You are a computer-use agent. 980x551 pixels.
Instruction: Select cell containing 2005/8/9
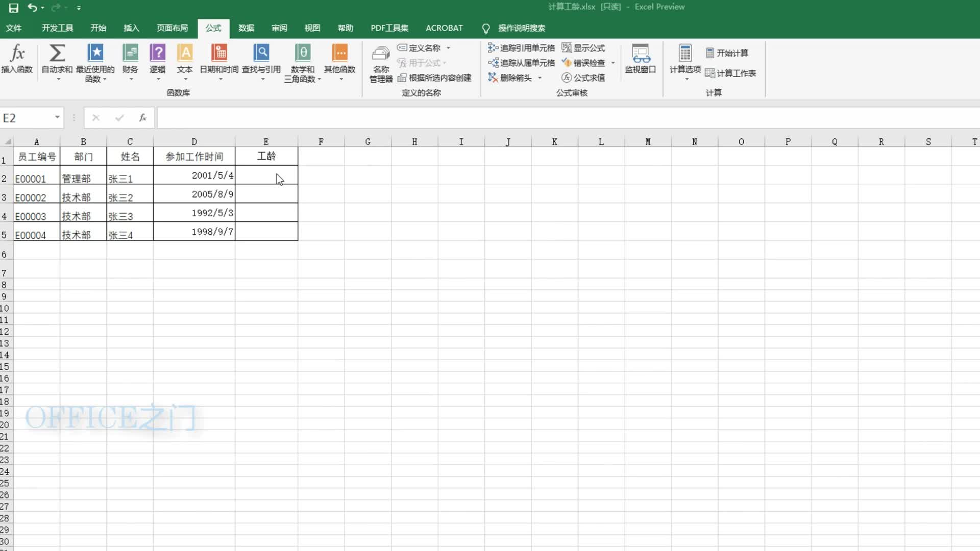(194, 194)
